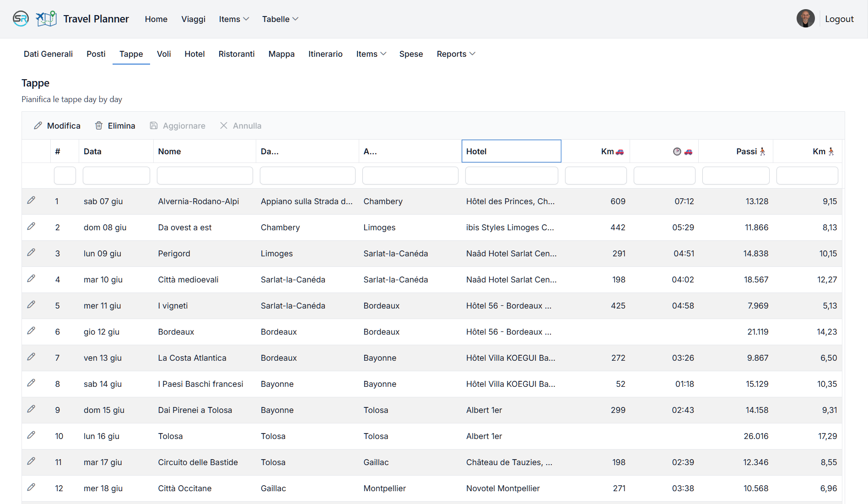Screen dimensions: 868x504
Task: Click the Modifica pencil button
Action: point(57,126)
